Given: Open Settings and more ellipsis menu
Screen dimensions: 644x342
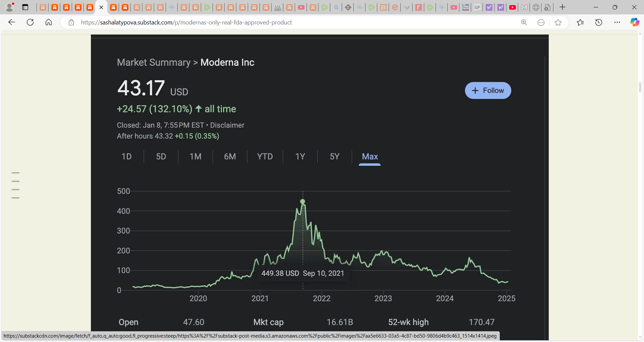Looking at the screenshot, I should 617,22.
